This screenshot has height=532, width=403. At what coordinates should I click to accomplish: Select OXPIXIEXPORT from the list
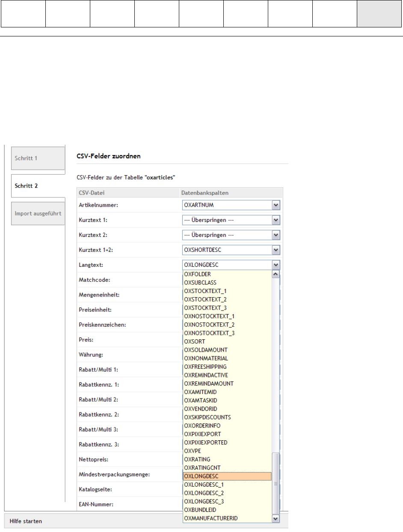[227, 434]
